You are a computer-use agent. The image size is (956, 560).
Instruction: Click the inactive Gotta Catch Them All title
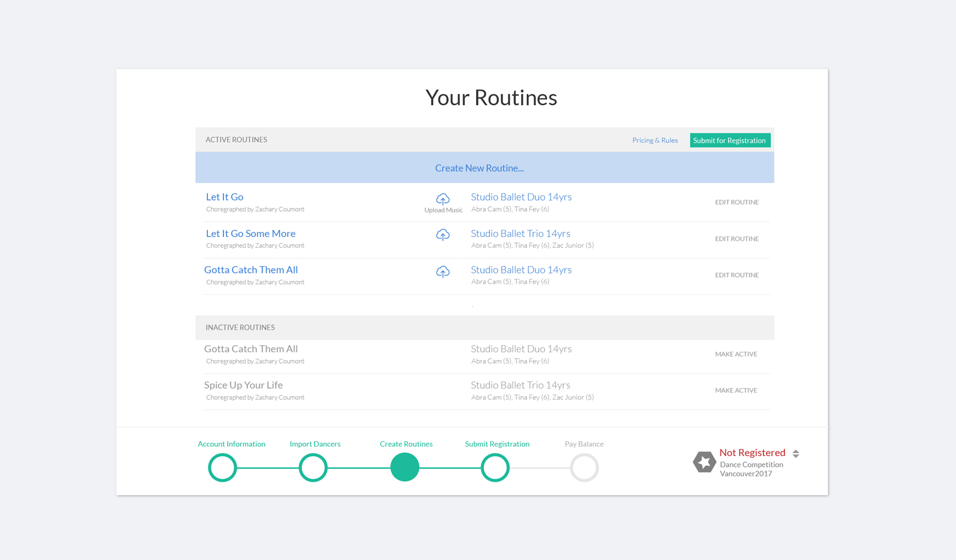251,349
